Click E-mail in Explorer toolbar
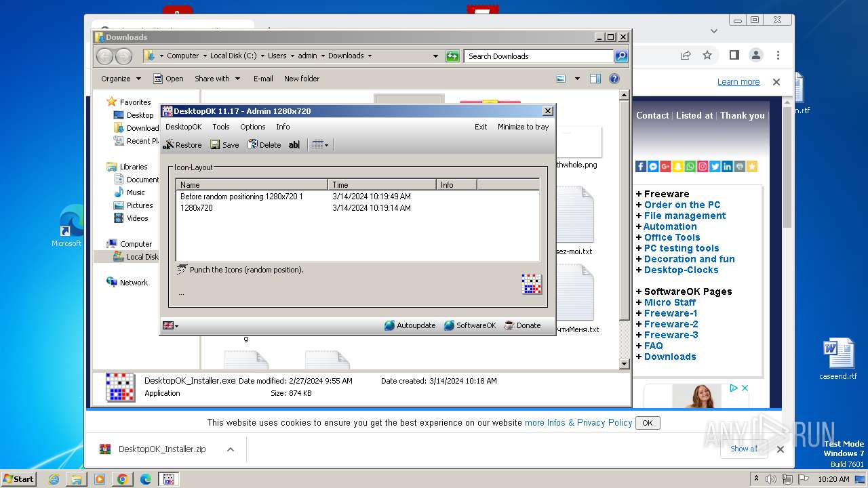 (x=263, y=79)
